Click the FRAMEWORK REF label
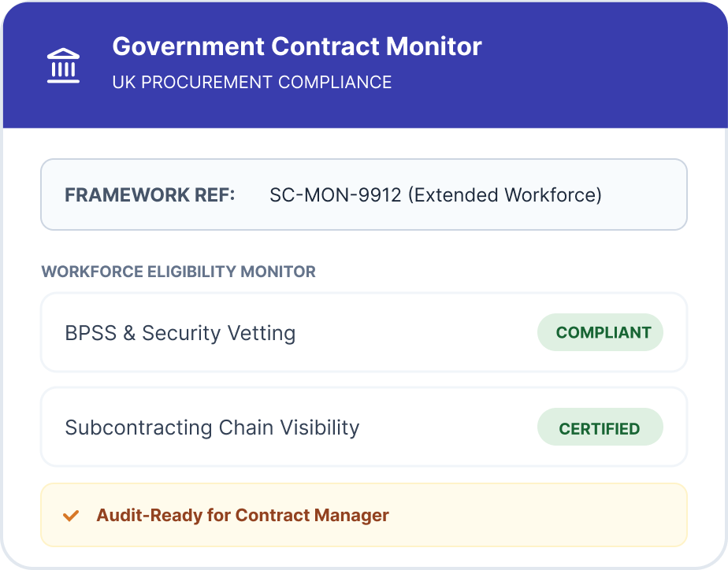The image size is (728, 570). 150,194
